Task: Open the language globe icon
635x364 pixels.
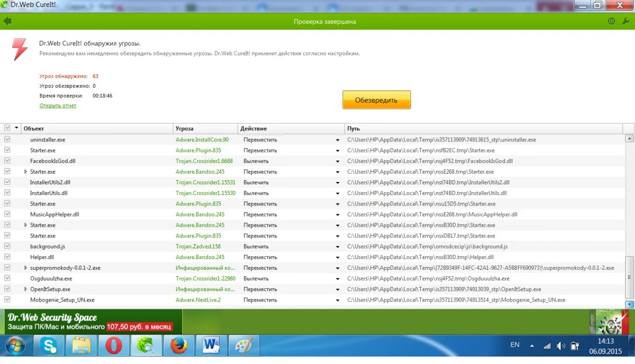Action: pyautogui.click(x=612, y=21)
